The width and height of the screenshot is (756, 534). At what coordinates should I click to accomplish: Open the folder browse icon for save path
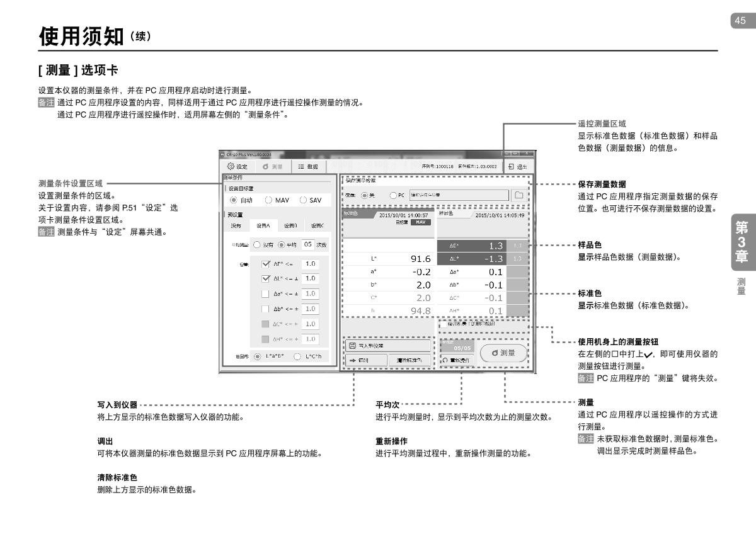point(519,195)
